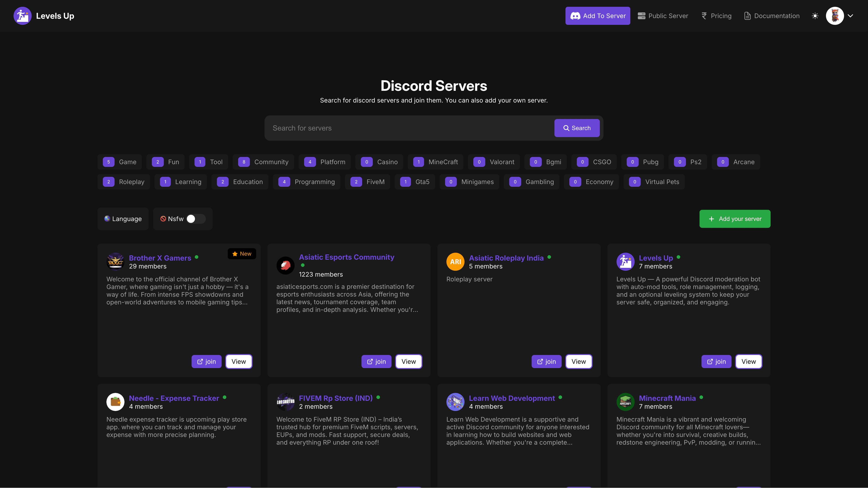Filter by Platform tag

[325, 162]
